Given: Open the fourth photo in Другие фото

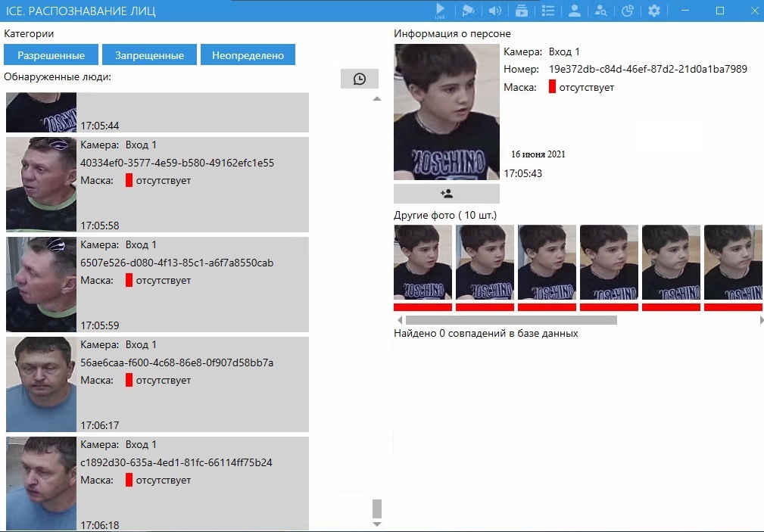Looking at the screenshot, I should click(x=609, y=262).
